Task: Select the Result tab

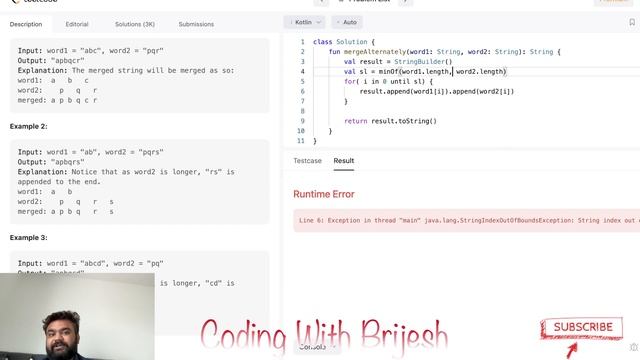Action: tap(344, 161)
